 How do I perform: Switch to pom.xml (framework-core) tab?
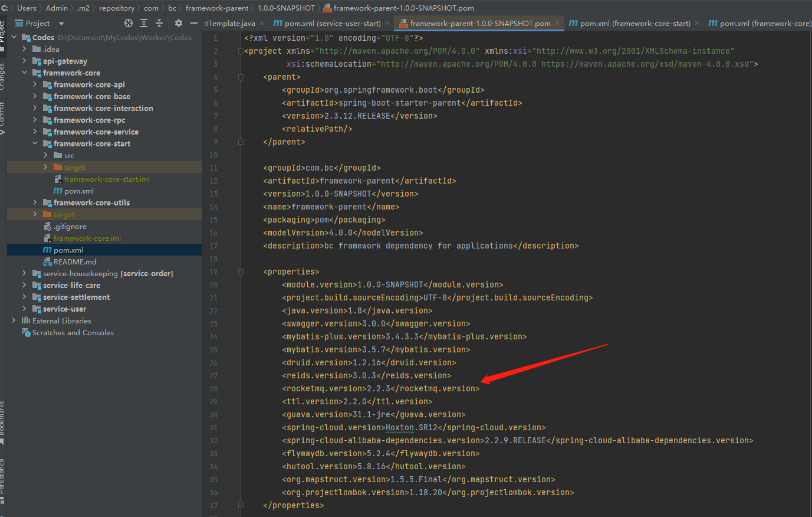click(760, 24)
